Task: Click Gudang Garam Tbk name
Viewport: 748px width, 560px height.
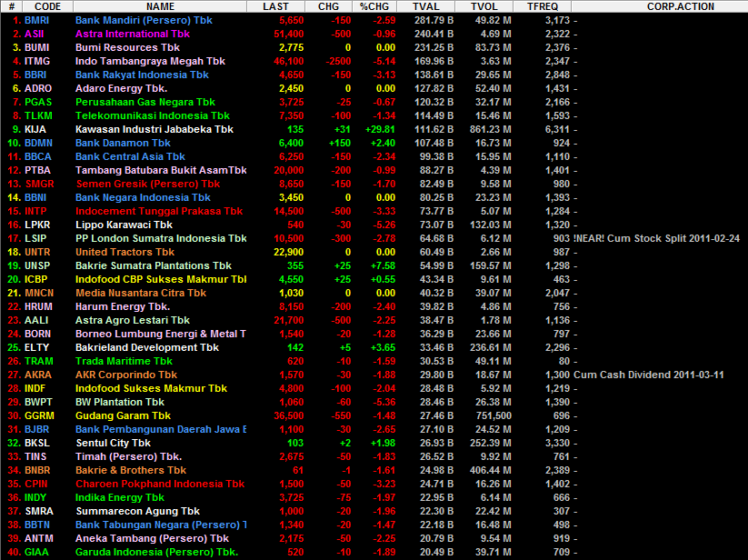Action: (123, 416)
